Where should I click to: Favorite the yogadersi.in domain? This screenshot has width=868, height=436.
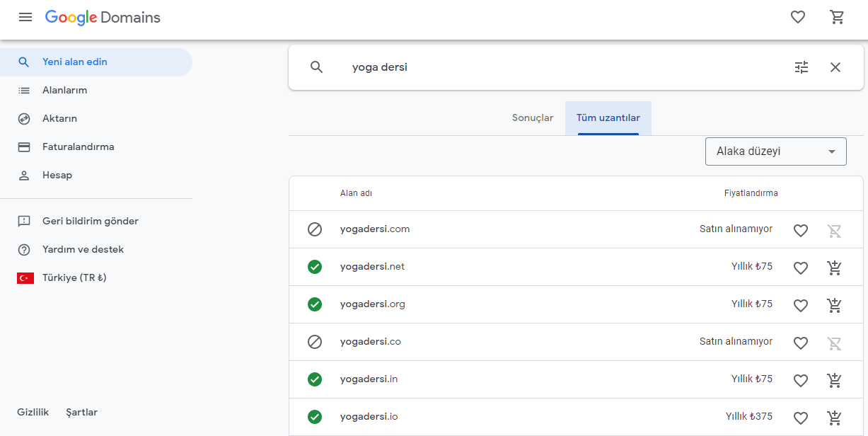(800, 380)
